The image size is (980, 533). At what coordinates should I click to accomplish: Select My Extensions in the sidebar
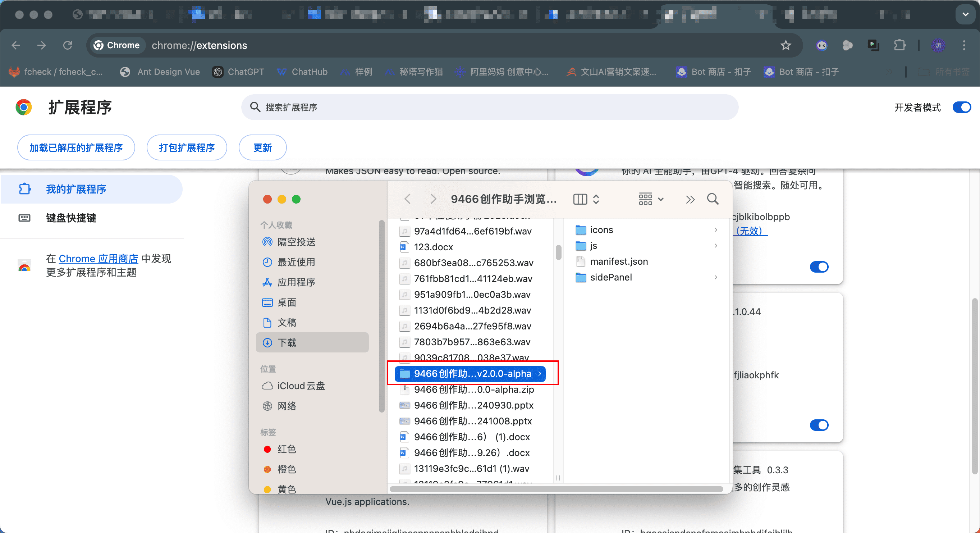[x=91, y=189]
